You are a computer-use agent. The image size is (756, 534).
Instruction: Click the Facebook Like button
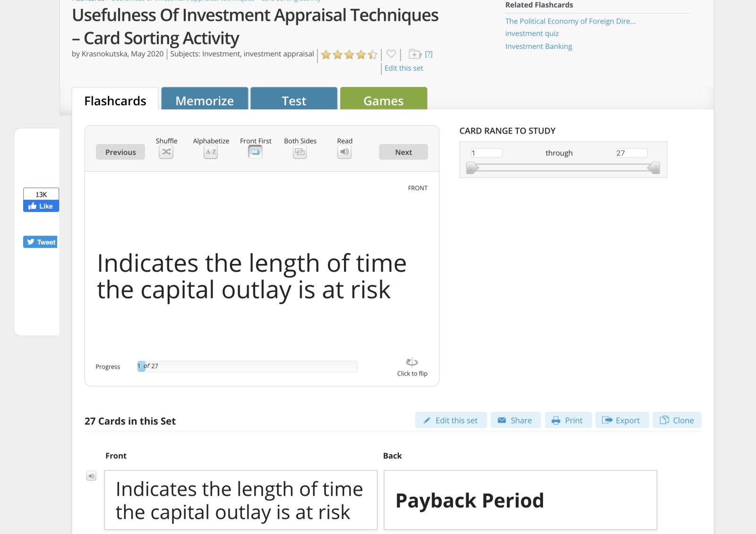point(41,206)
